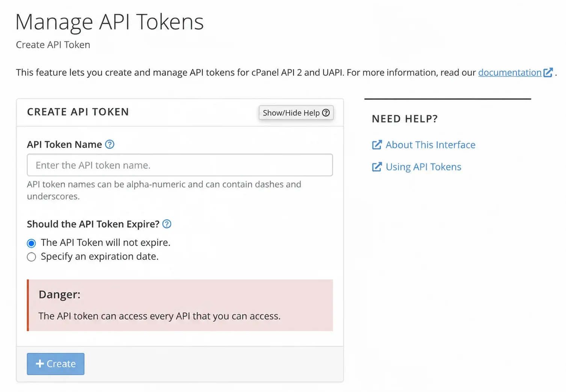Click the help icon beside API Token Name
The width and height of the screenshot is (566, 392).
110,144
